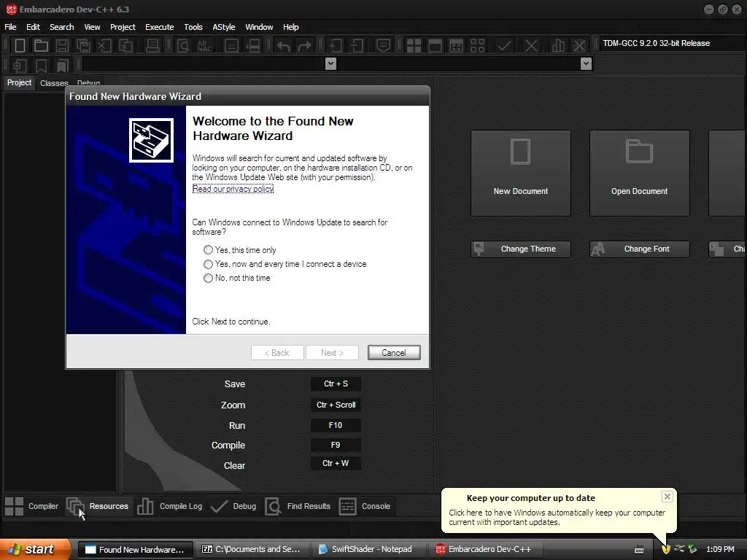
Task: Select 'No, not this time' option
Action: point(237,278)
